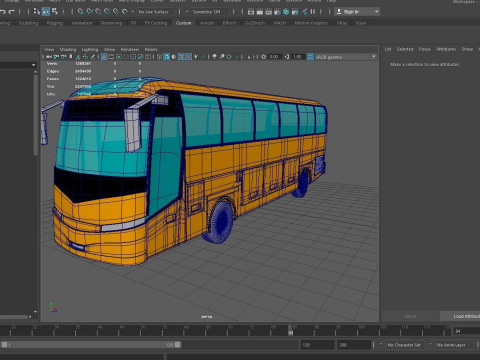Open the viewport Panels menu

click(x=151, y=49)
